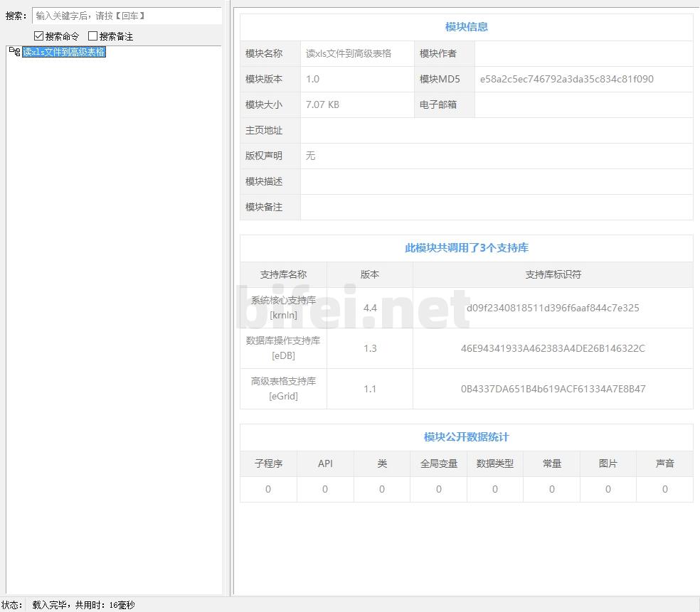Select the 读xls文件到高级表格 tree item

[64, 52]
